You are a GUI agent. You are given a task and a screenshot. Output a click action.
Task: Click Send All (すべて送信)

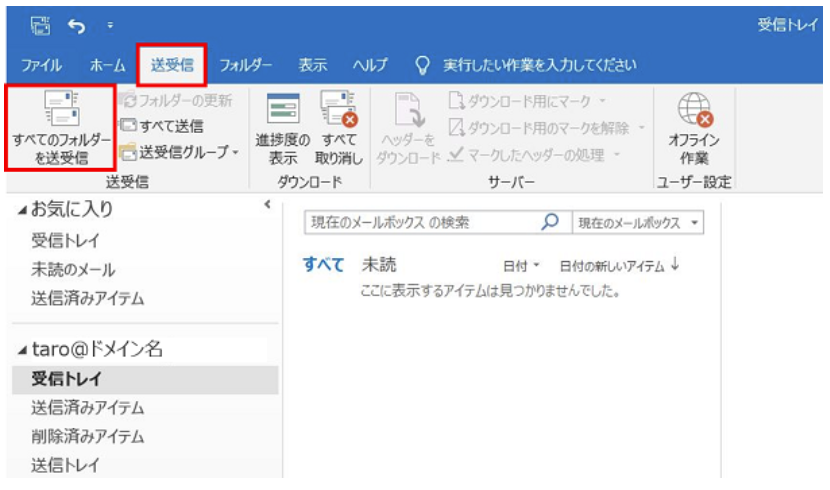[x=161, y=126]
